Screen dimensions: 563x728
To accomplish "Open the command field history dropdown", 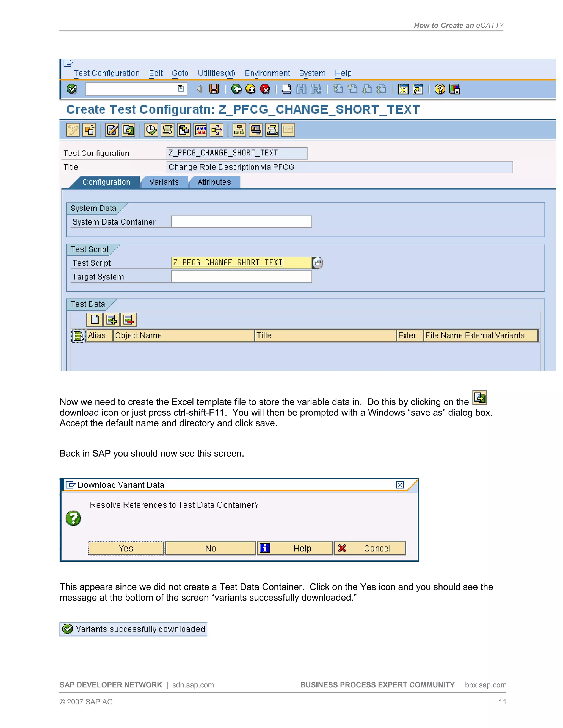I will click(x=181, y=89).
